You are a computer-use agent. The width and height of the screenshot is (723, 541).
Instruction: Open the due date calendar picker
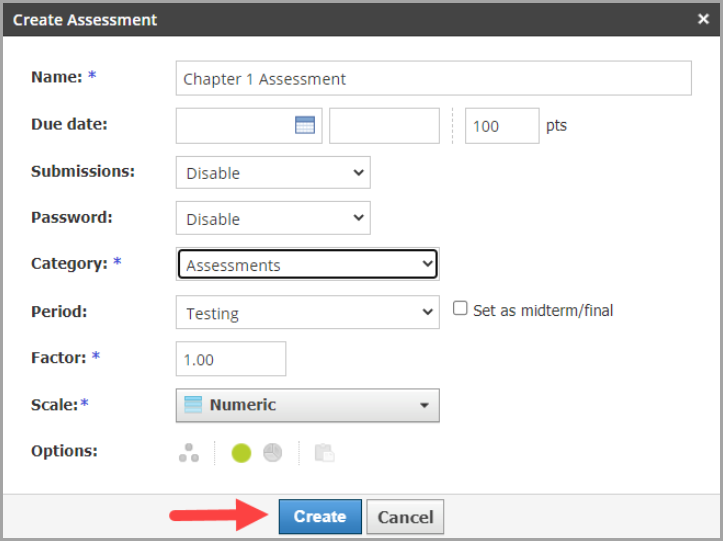tap(305, 126)
